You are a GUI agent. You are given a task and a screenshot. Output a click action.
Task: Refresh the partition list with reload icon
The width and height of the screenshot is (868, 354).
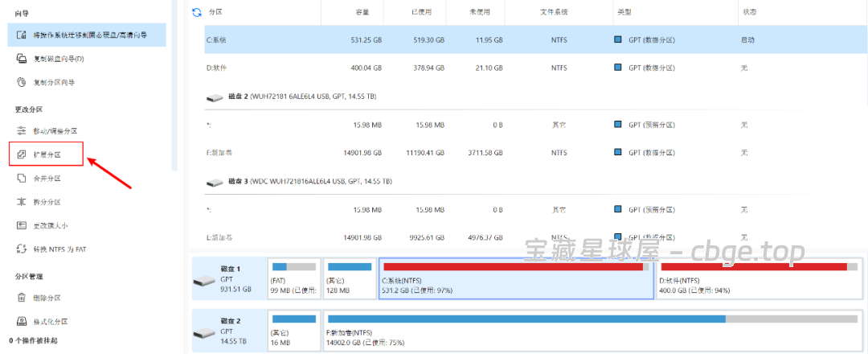tap(197, 12)
